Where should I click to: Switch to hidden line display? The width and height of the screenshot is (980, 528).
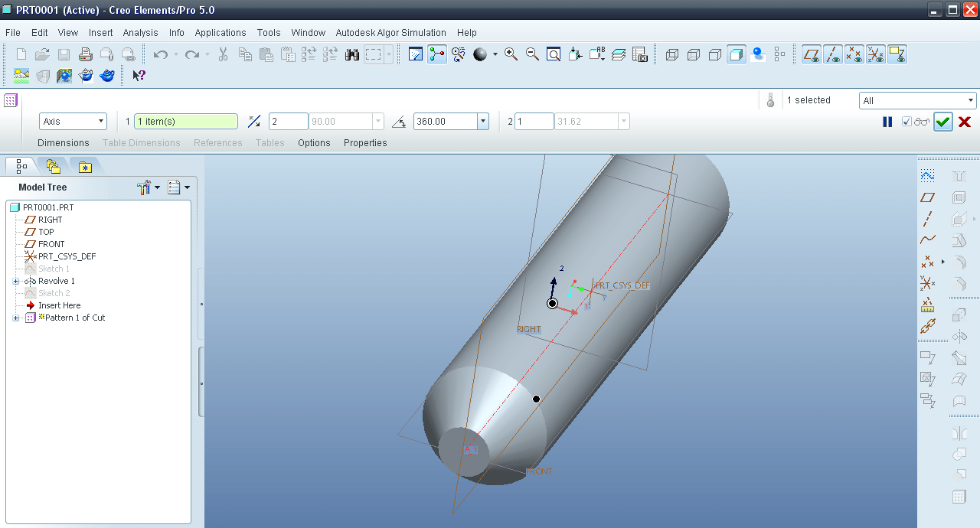694,54
